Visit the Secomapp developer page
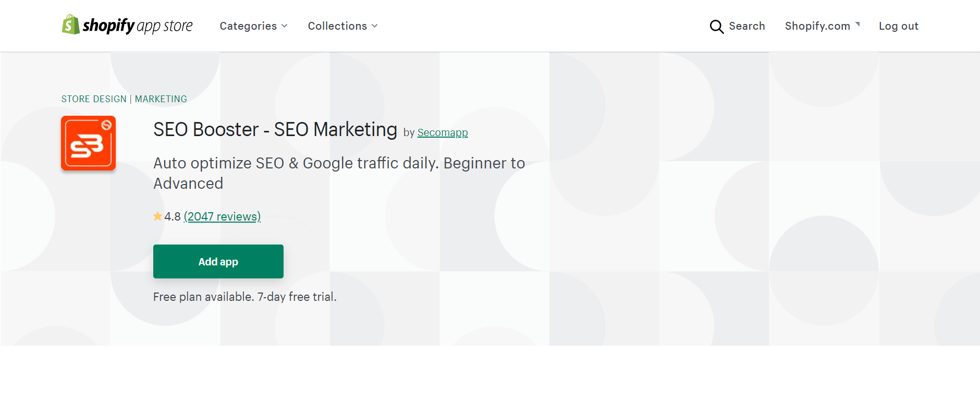 [443, 132]
